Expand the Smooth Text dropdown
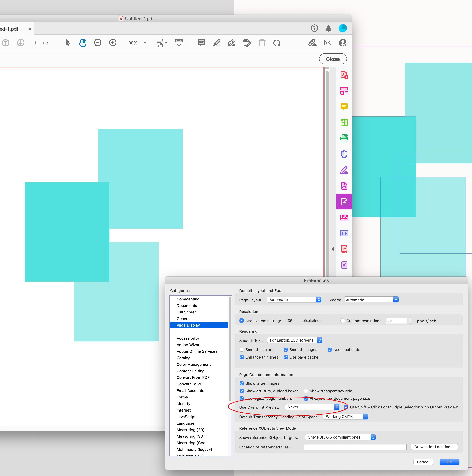Image resolution: width=472 pixels, height=476 pixels. pos(294,340)
